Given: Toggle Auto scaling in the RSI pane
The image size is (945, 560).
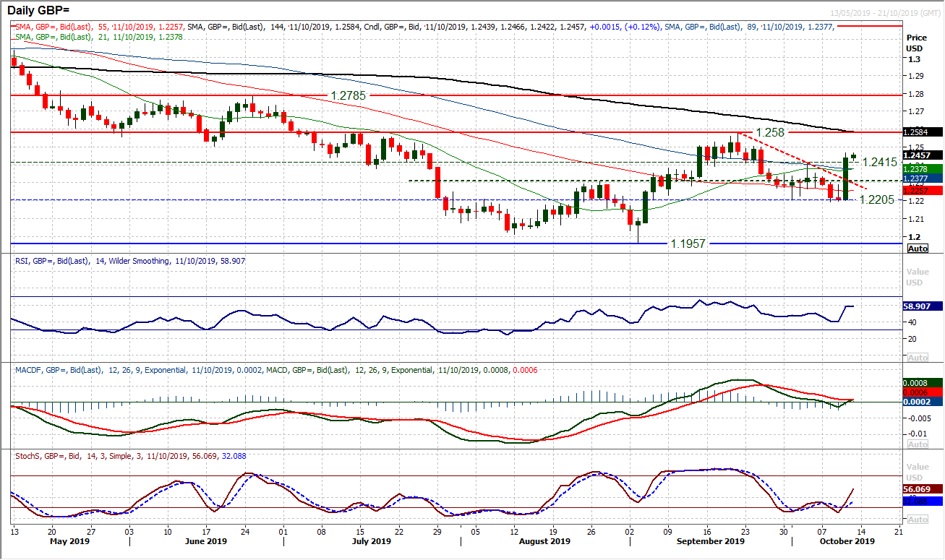Looking at the screenshot, I should 918,356.
